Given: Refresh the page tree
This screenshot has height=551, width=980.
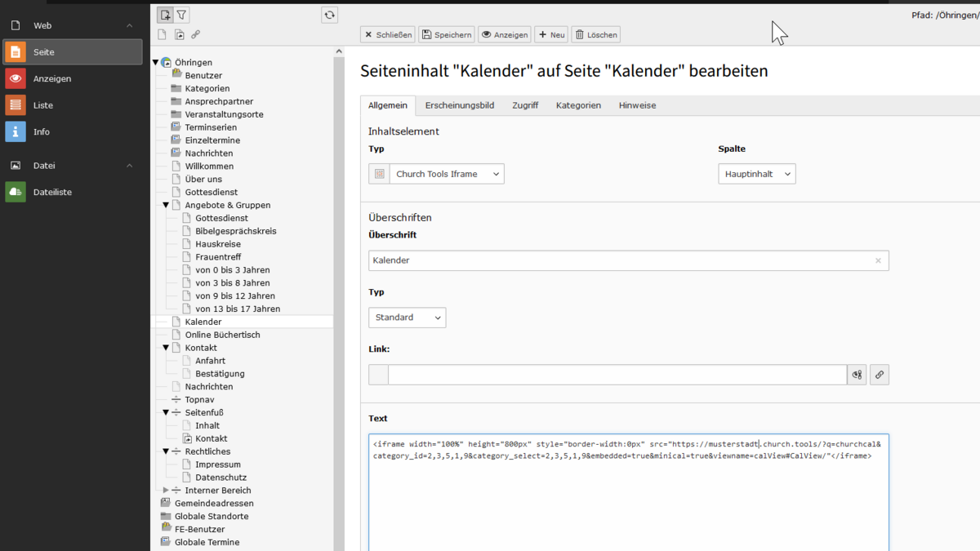Looking at the screenshot, I should coord(329,15).
